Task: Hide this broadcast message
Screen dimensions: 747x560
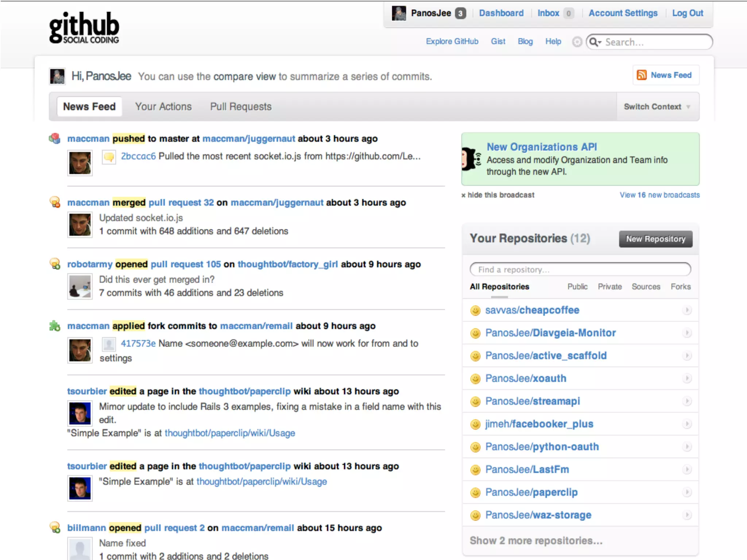Action: [x=498, y=195]
